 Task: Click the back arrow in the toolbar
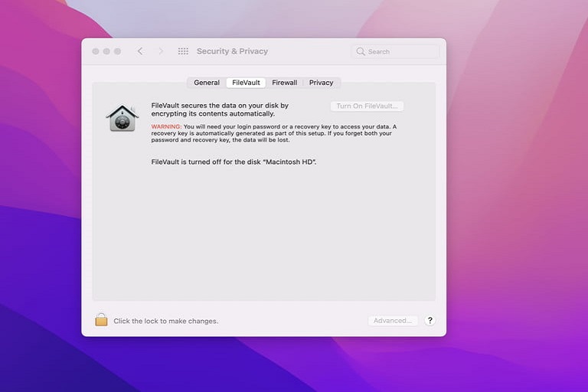pyautogui.click(x=140, y=51)
